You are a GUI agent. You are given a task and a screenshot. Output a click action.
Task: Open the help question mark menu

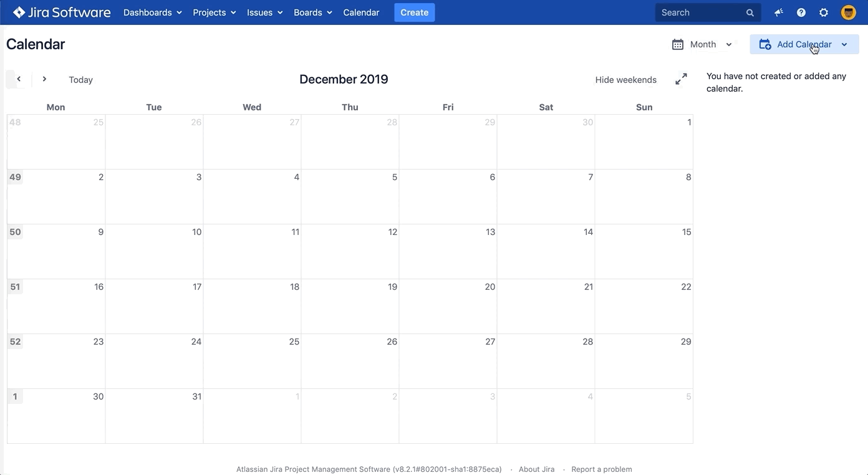tap(801, 12)
